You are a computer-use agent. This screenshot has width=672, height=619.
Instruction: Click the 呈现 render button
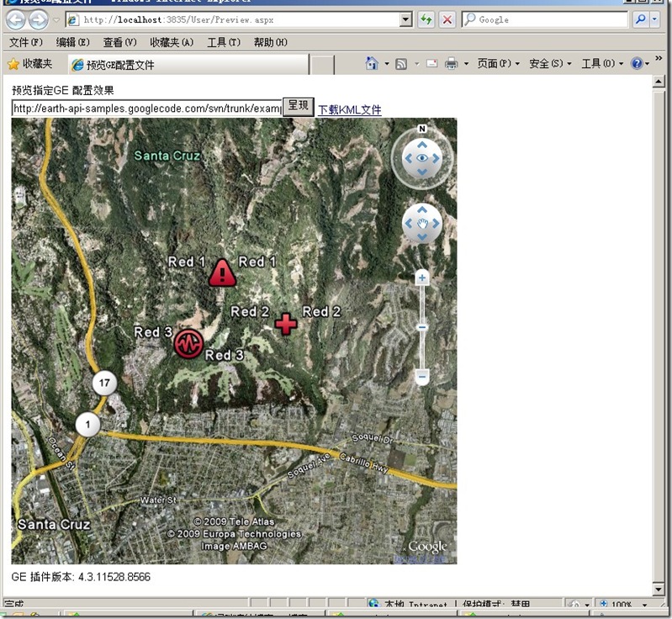[x=299, y=106]
